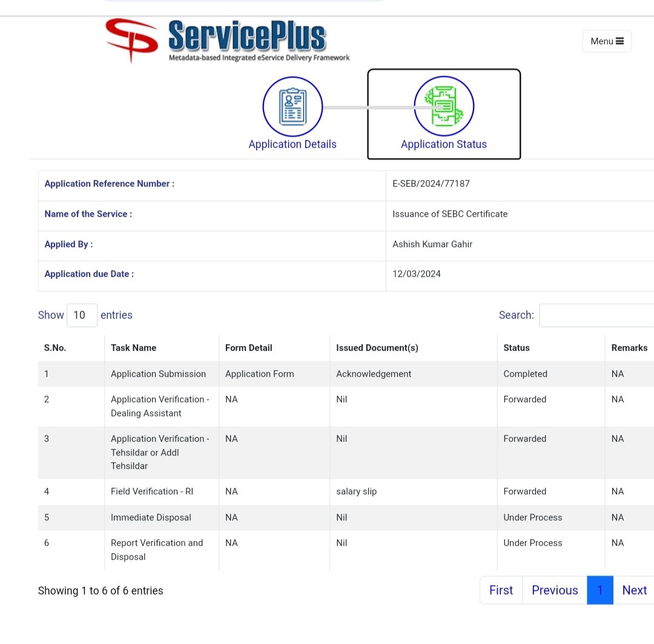Click 'Showing 1 to 6 of 6 entries'
Viewport: 654px width, 644px height.
[101, 591]
